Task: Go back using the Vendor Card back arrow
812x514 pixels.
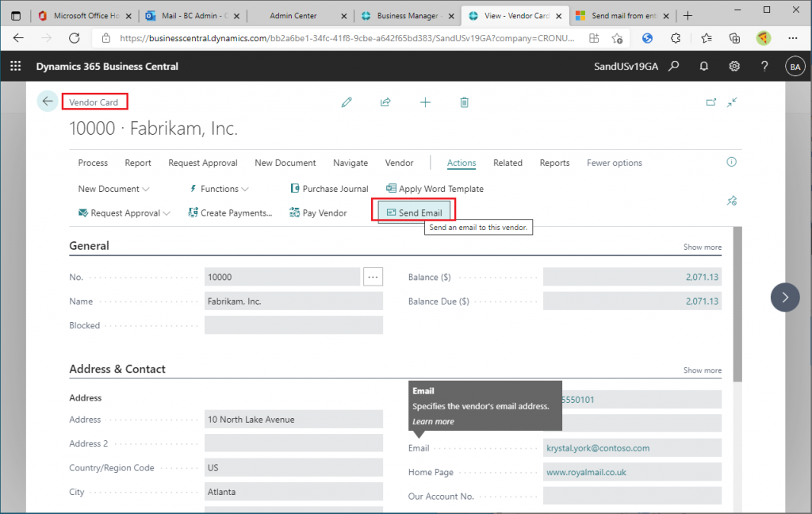Action: [x=47, y=101]
